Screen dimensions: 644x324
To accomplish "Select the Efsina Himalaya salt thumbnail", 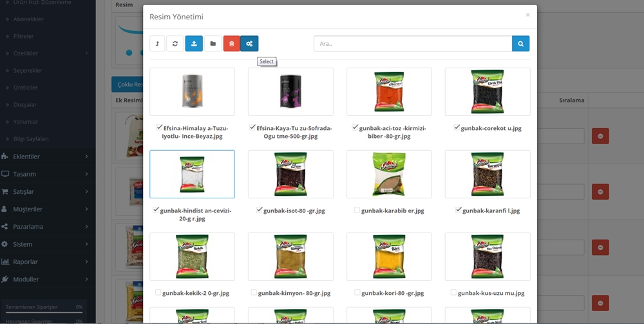I will click(192, 91).
